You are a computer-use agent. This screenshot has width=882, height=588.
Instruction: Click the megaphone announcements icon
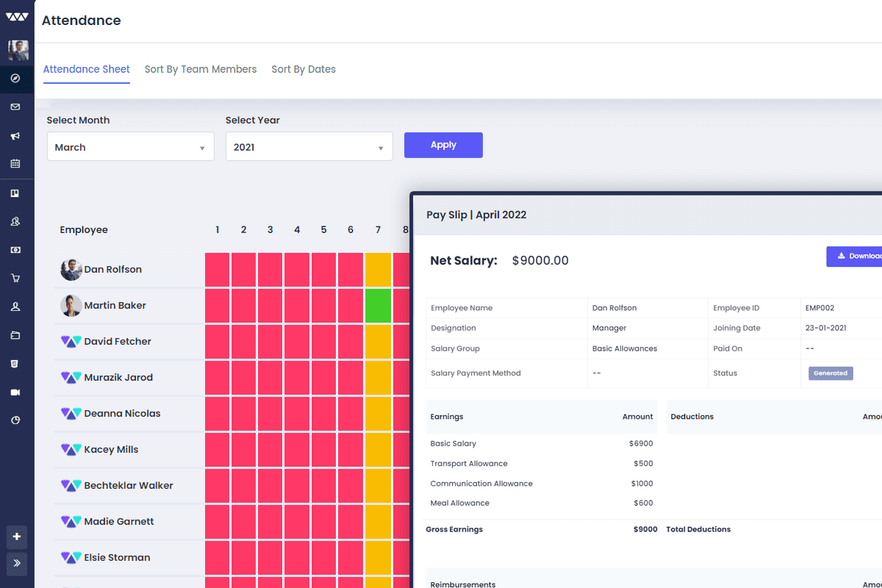coord(15,136)
